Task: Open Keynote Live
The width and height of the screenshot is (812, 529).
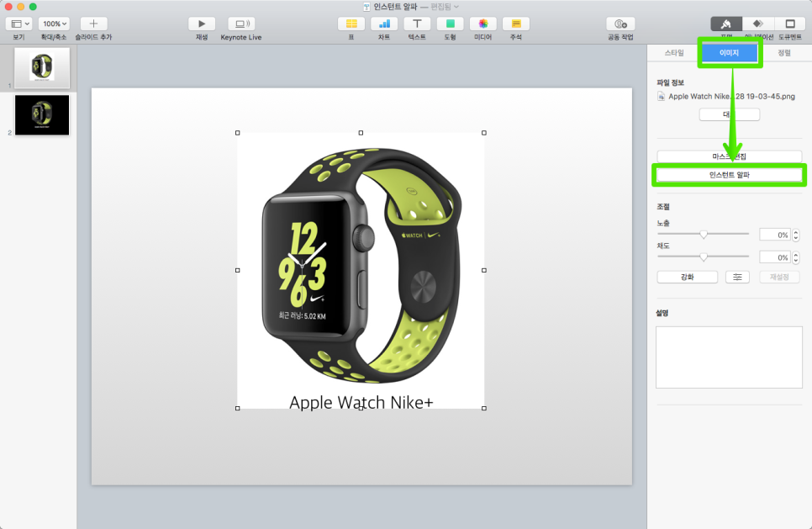Action: point(241,24)
